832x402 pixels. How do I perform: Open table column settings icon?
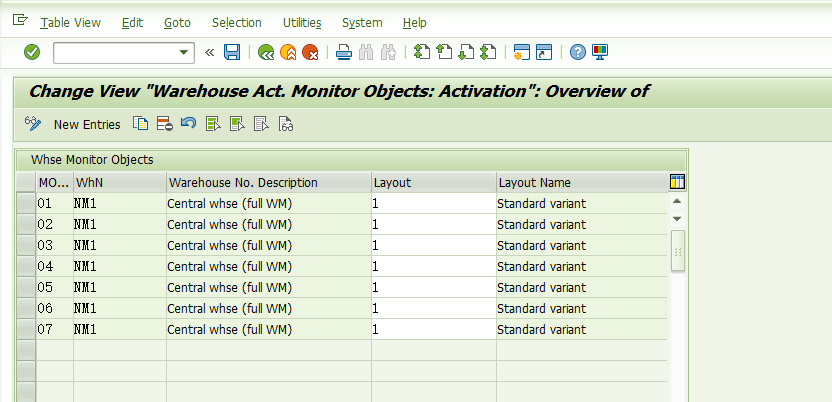click(678, 182)
